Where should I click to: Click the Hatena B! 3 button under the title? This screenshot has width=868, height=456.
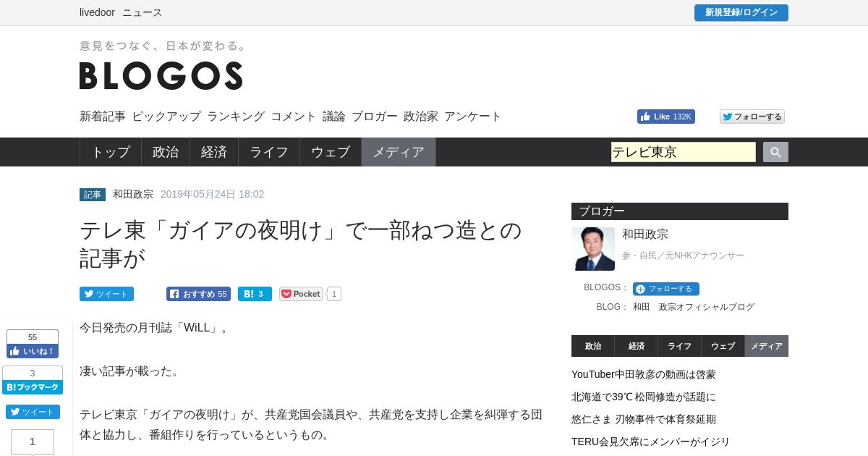(255, 294)
